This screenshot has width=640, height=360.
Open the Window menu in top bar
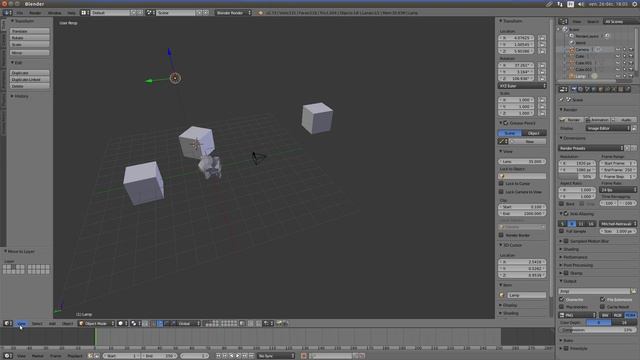[54, 13]
